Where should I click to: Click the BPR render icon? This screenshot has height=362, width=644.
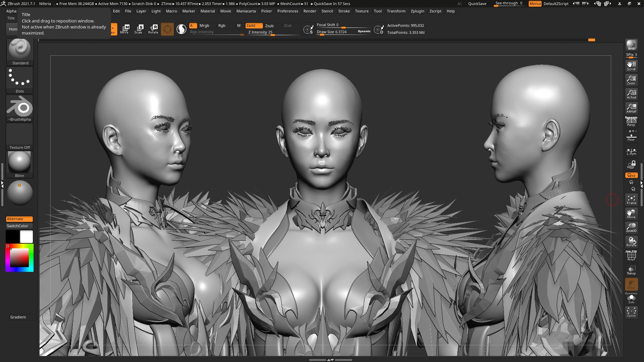click(x=631, y=45)
